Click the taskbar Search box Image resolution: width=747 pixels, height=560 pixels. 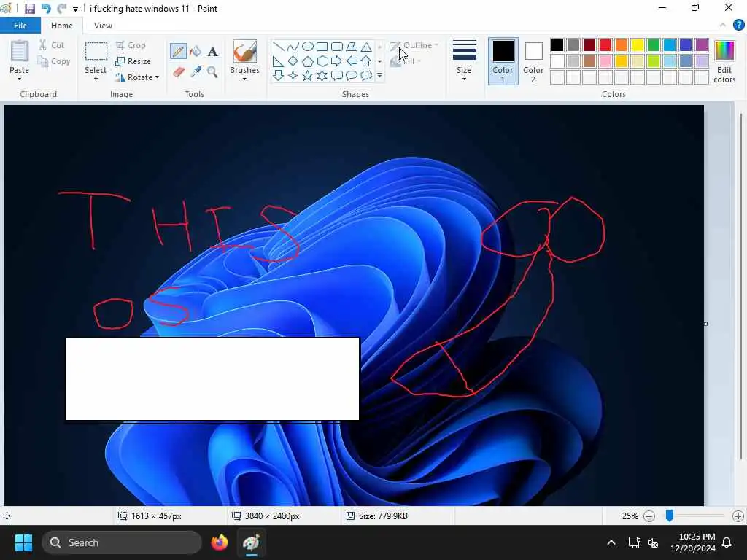122,542
